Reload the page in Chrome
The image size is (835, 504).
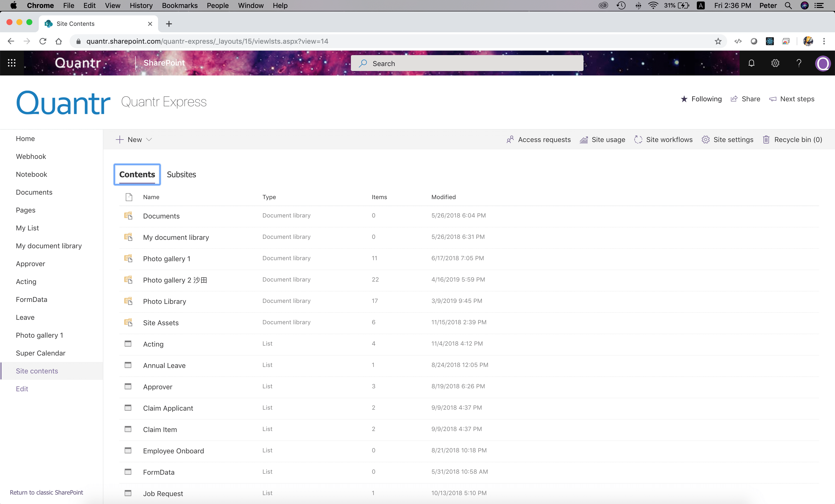(43, 41)
